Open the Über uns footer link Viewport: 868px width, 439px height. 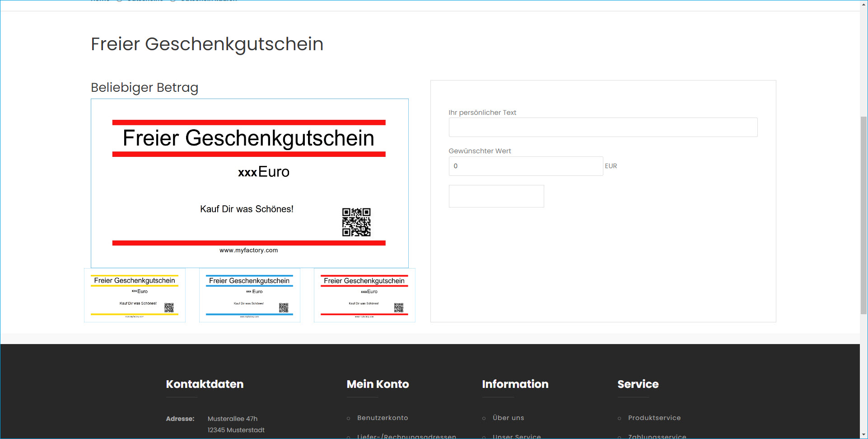tap(509, 418)
